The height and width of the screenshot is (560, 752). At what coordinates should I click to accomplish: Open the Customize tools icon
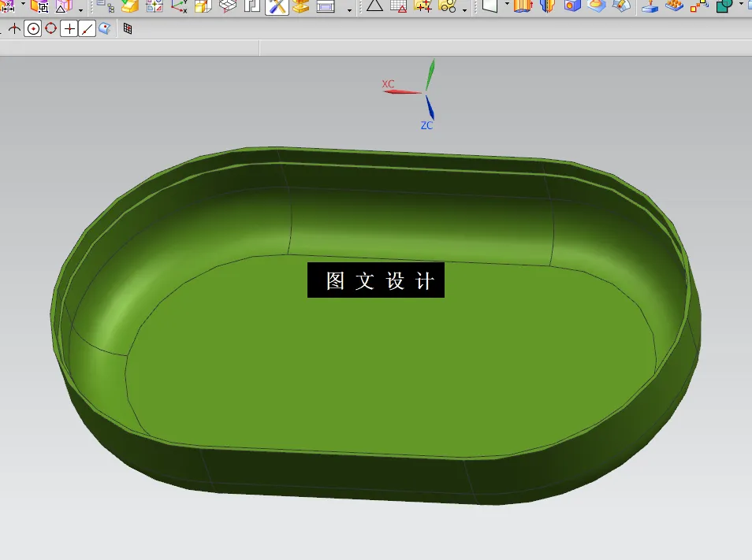coord(277,7)
